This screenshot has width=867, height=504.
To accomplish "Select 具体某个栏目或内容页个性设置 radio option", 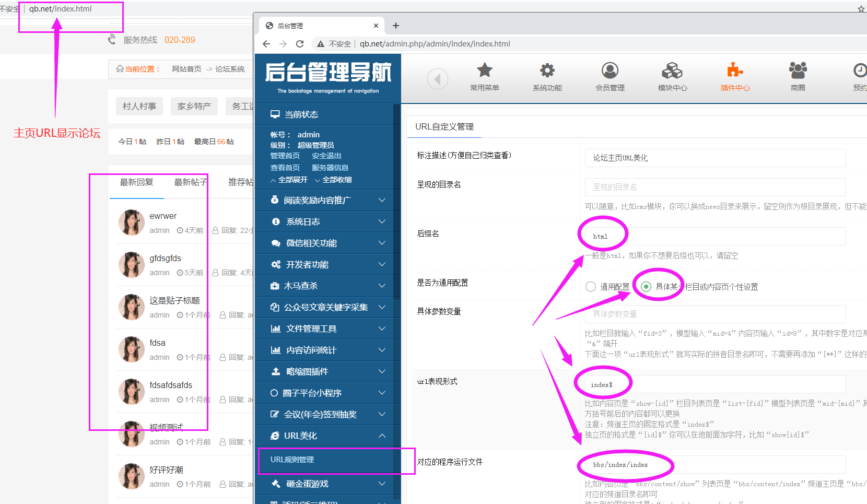I will 646,287.
